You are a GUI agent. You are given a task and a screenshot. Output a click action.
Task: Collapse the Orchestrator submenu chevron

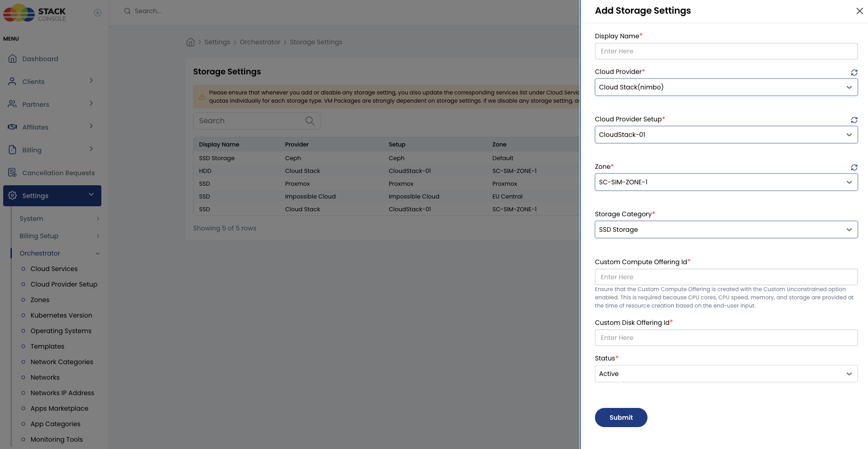pyautogui.click(x=98, y=254)
